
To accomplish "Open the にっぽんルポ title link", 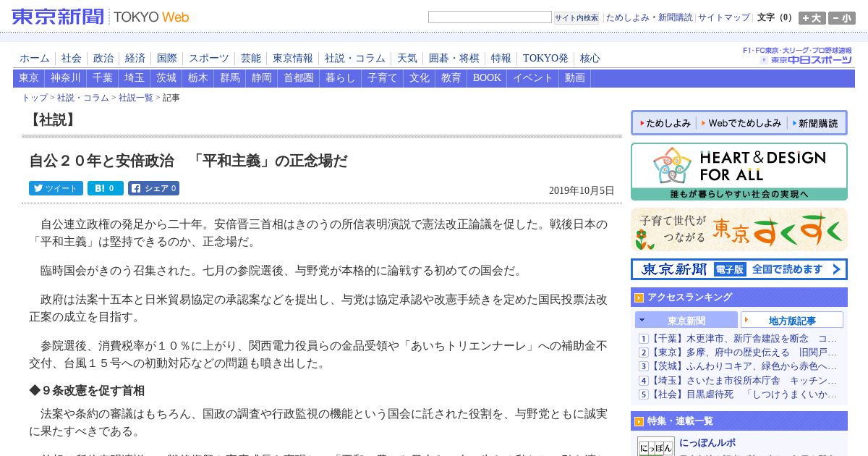I will pos(707,442).
